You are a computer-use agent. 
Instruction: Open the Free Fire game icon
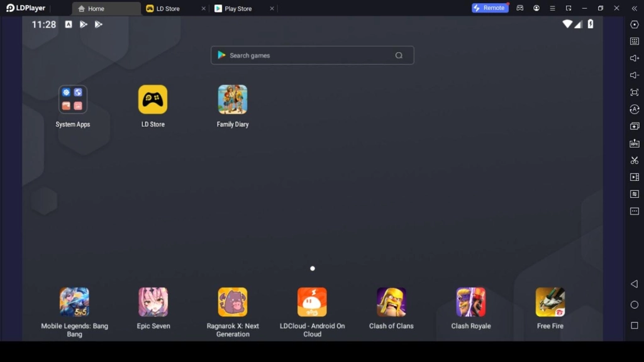coord(550,302)
